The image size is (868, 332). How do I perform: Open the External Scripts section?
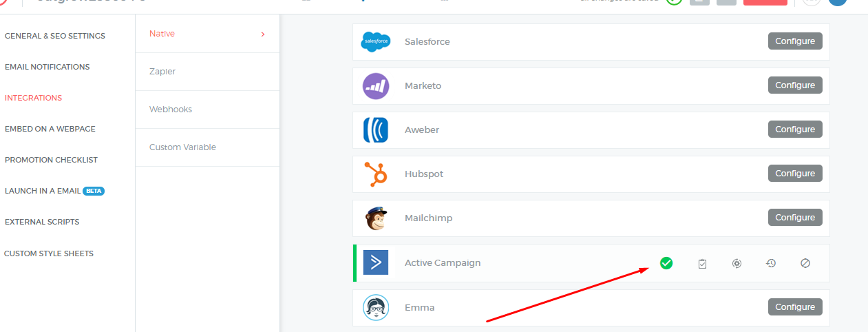tap(42, 222)
